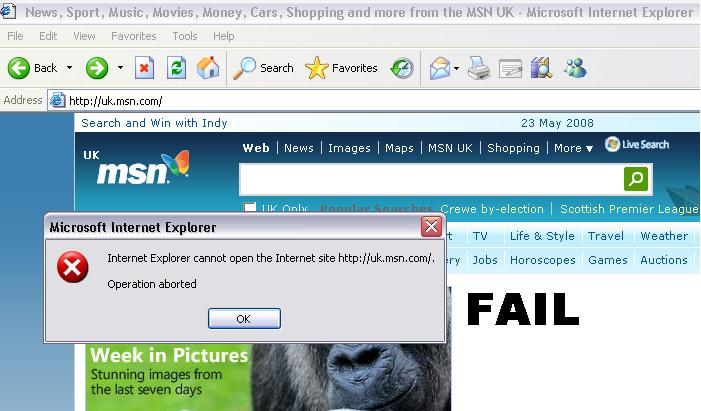Open the Help menu
The height and width of the screenshot is (411, 701).
(224, 36)
